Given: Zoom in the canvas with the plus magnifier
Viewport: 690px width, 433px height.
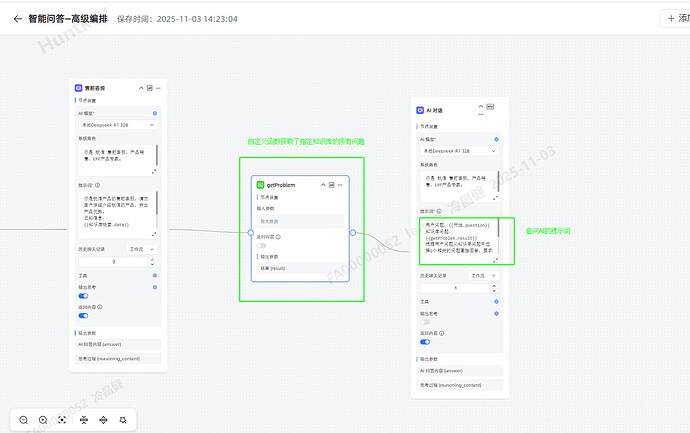Looking at the screenshot, I should tap(43, 420).
